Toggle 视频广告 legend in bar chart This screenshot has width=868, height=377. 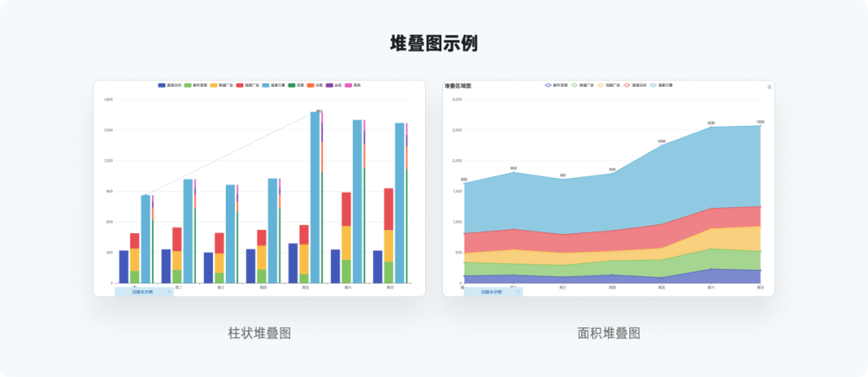(247, 84)
